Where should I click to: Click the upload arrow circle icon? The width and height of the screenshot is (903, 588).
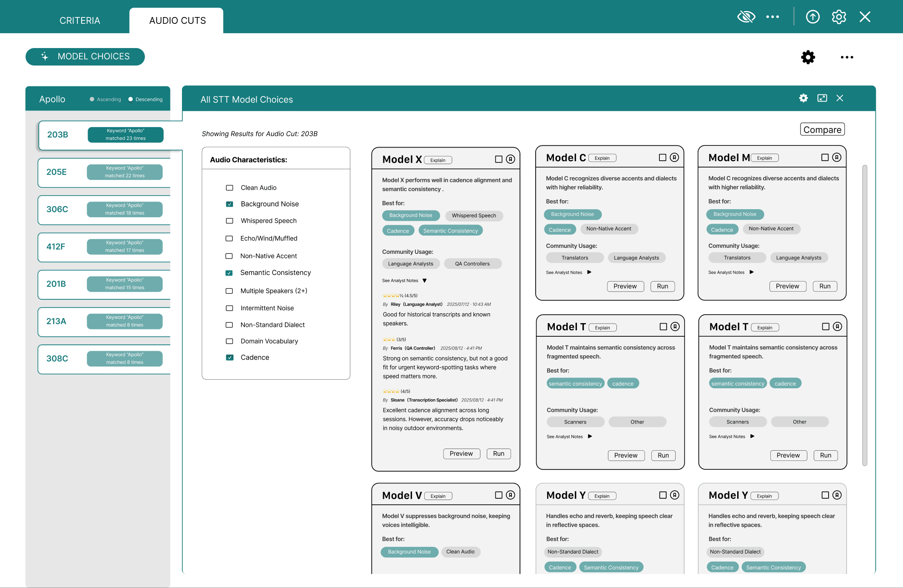point(812,17)
